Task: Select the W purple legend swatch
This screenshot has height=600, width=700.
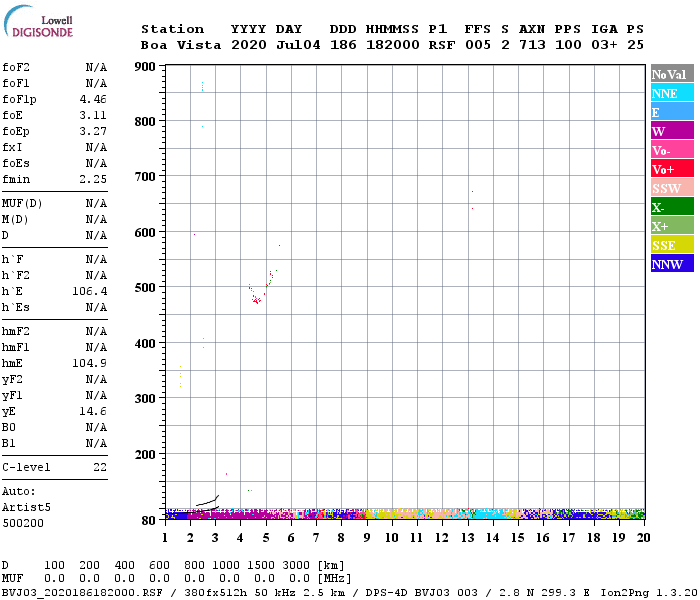Action: pos(672,131)
